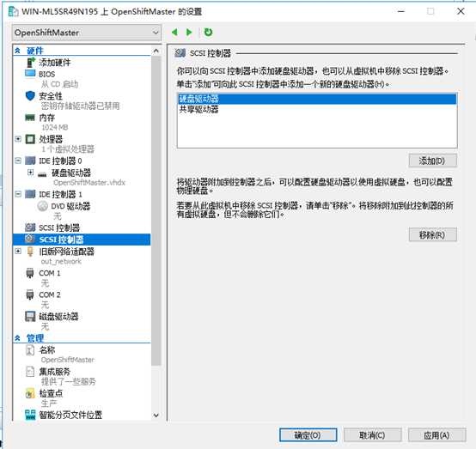The image size is (476, 449).
Task: Click the settings window title icon
Action: 13,11
